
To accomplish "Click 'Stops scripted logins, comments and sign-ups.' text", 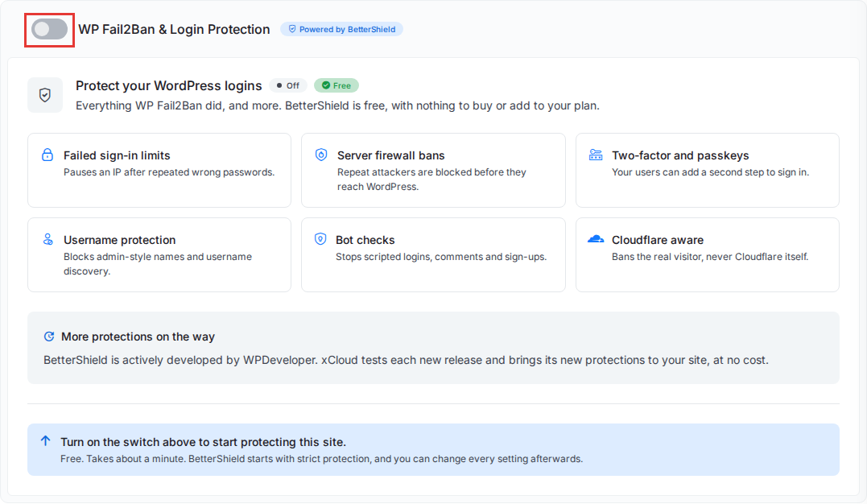I will (x=440, y=257).
